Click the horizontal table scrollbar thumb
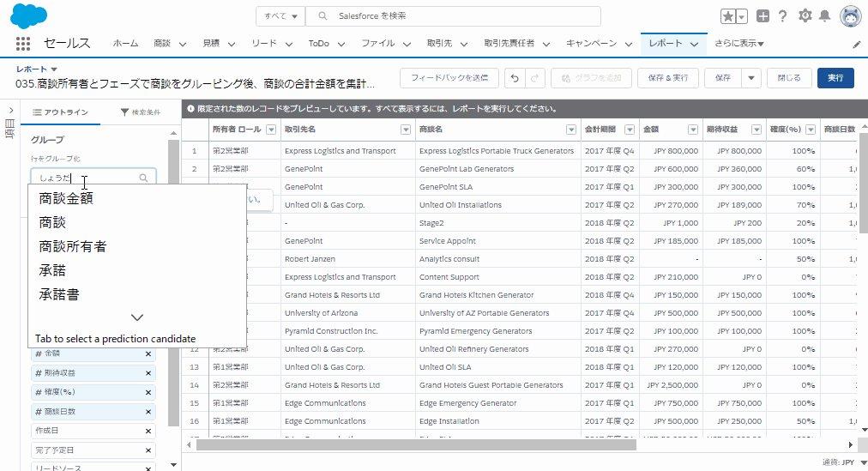The height and width of the screenshot is (471, 868). tap(416, 444)
